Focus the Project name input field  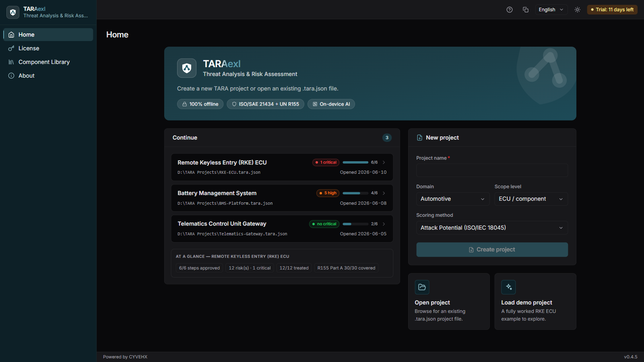pos(492,171)
